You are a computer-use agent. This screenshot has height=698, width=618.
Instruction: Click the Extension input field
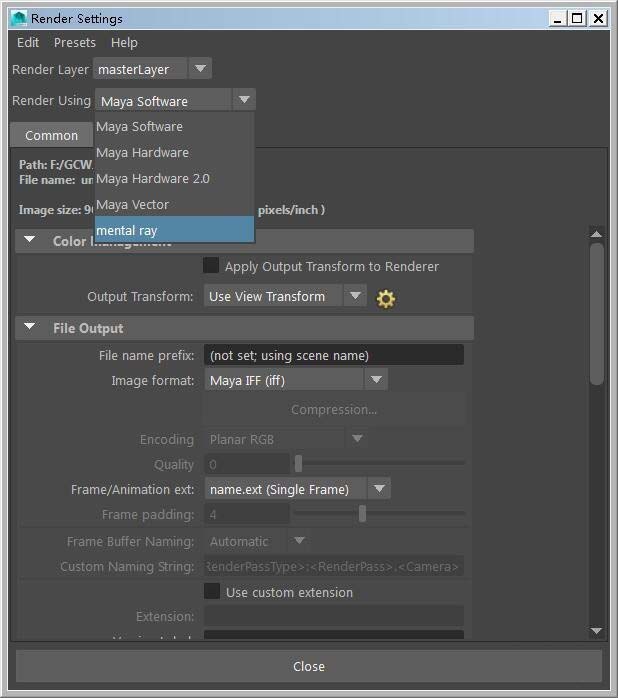point(334,616)
